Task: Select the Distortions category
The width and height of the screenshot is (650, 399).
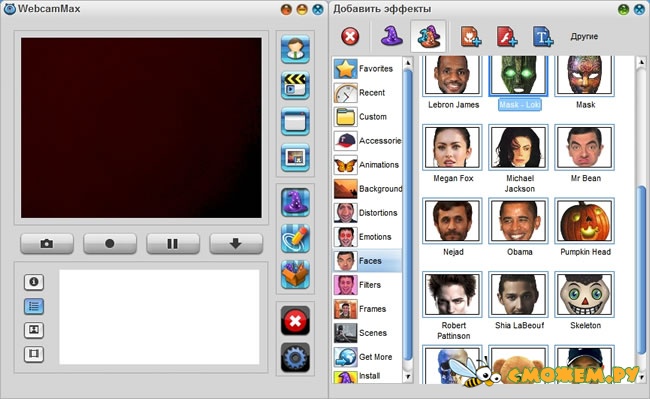Action: click(x=367, y=213)
